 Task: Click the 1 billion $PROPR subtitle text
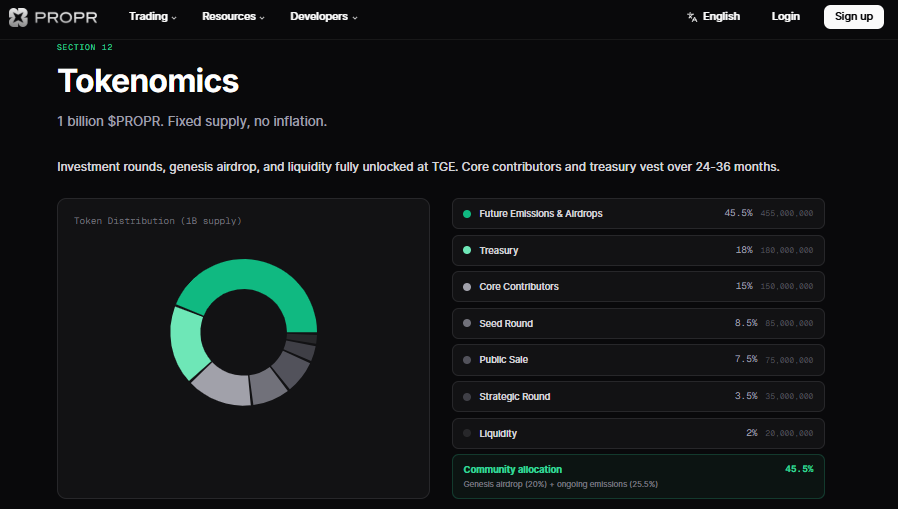(x=192, y=121)
